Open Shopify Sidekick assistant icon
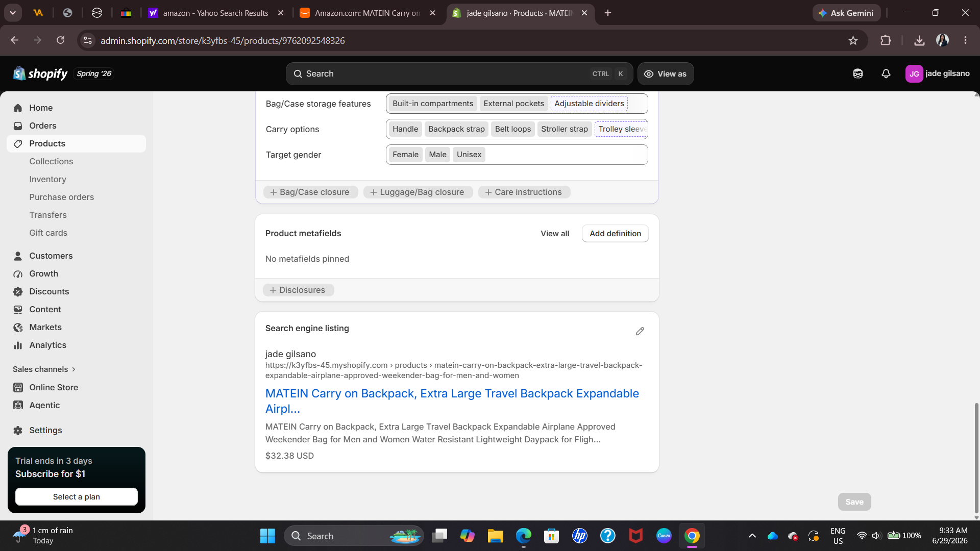 [858, 74]
